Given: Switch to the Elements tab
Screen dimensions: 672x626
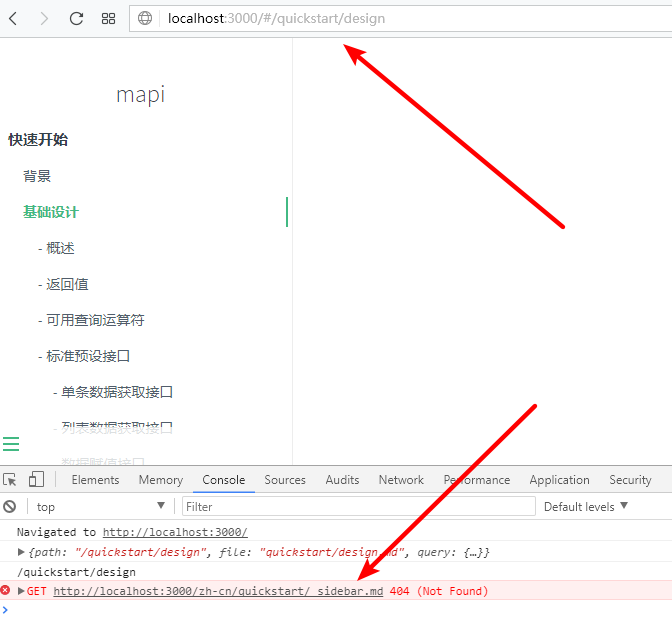Looking at the screenshot, I should [x=95, y=479].
